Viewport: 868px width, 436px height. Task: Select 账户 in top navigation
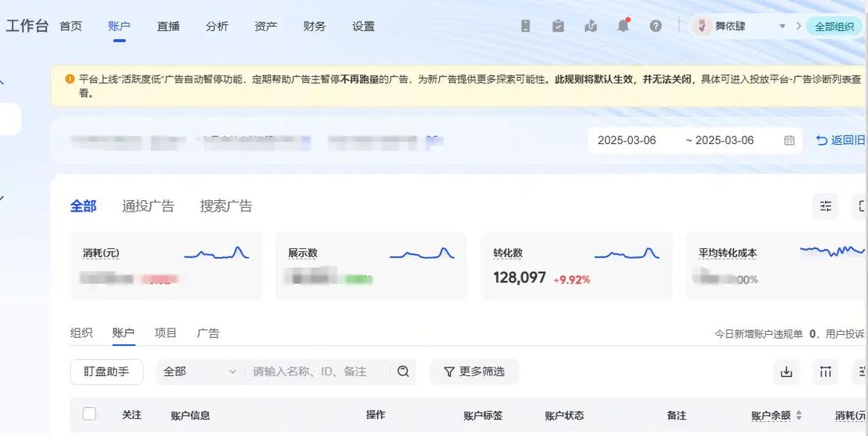click(x=119, y=26)
